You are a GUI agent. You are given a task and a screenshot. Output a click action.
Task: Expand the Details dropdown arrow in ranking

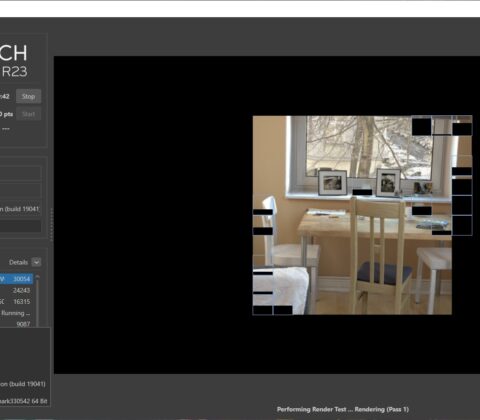[36, 262]
